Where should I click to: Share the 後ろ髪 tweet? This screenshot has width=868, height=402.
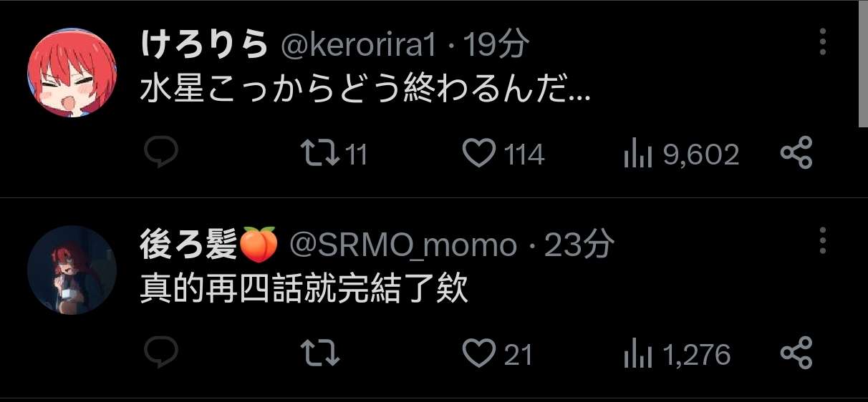click(x=796, y=353)
